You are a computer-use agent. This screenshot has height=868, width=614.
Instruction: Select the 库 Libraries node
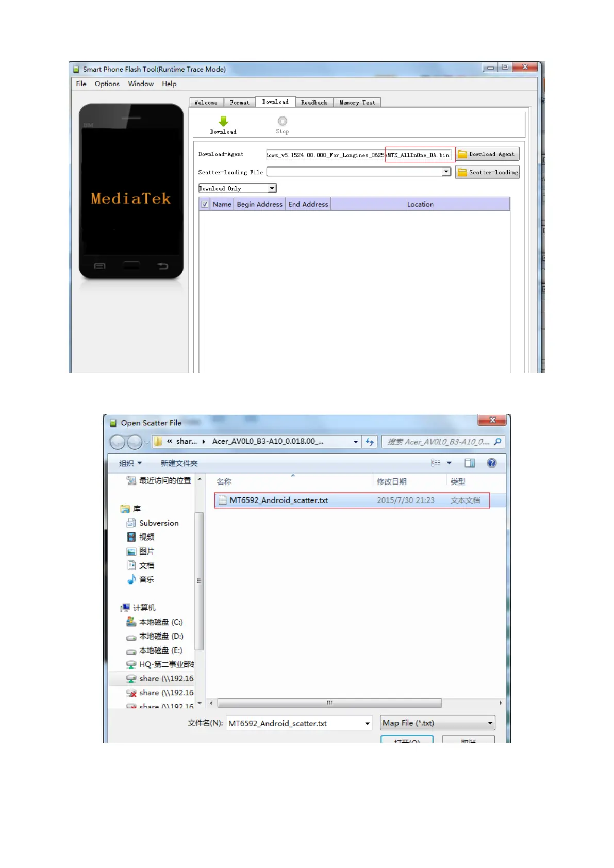pos(130,509)
